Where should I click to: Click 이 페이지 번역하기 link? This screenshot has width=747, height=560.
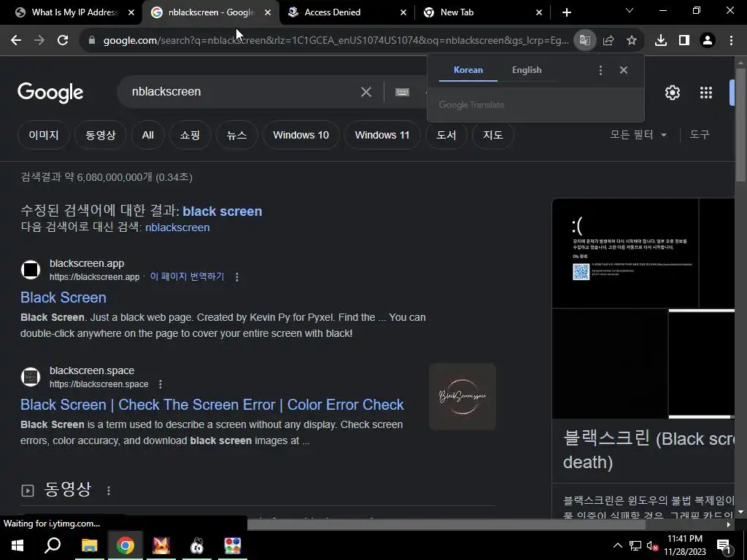click(187, 276)
